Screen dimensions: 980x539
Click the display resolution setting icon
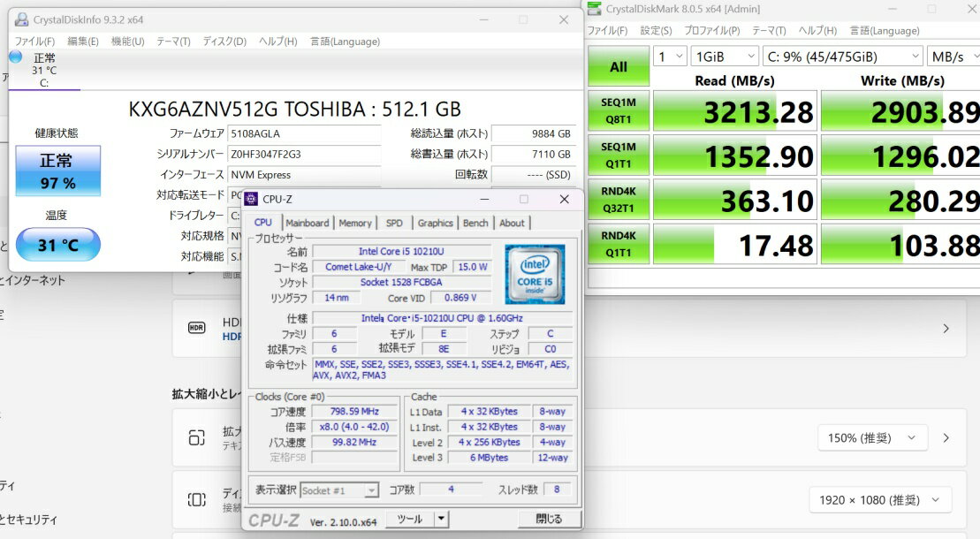click(196, 499)
